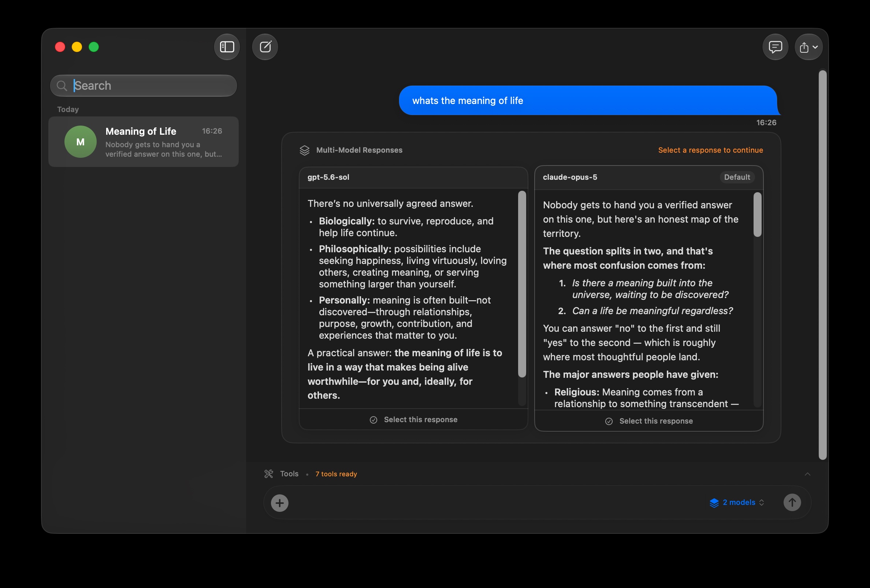Click the yellow minimize window button
The width and height of the screenshot is (870, 588).
(77, 47)
